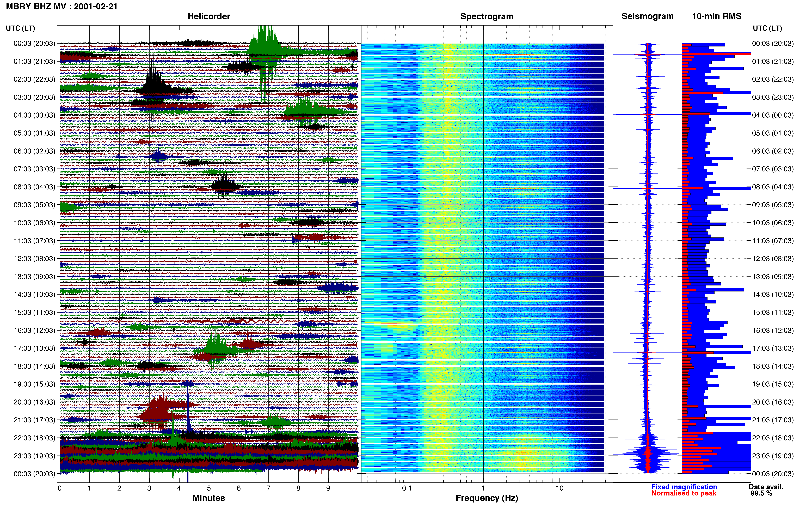Click frequency tick '1' on spectrogram axis

pyautogui.click(x=483, y=488)
